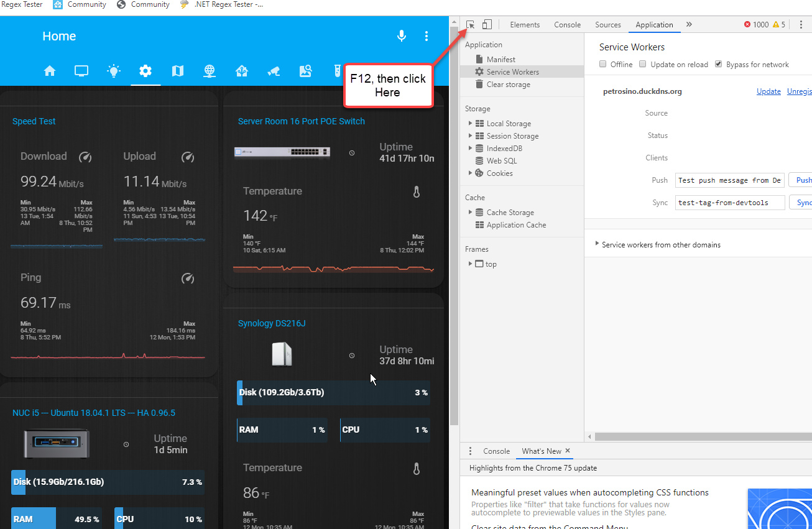
Task: Open the TV media view icon
Action: [x=81, y=71]
